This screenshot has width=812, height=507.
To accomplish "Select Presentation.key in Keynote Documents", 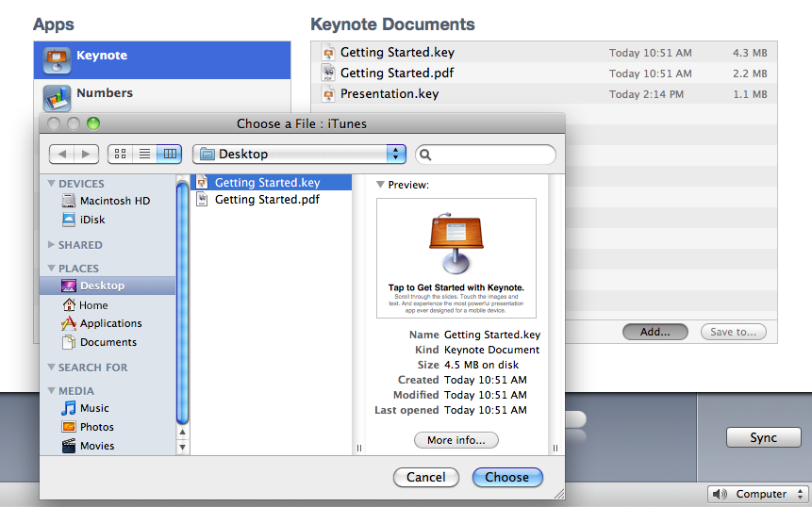I will [389, 94].
